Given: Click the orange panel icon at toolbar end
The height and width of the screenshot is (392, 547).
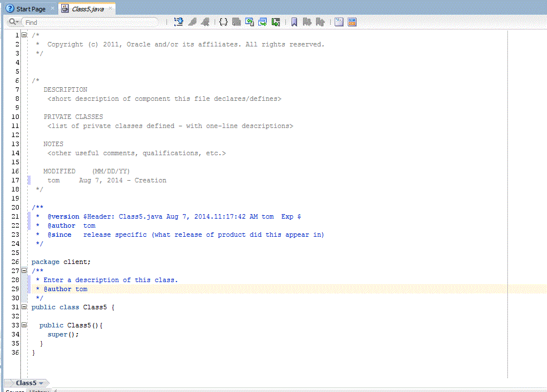Looking at the screenshot, I should point(352,22).
